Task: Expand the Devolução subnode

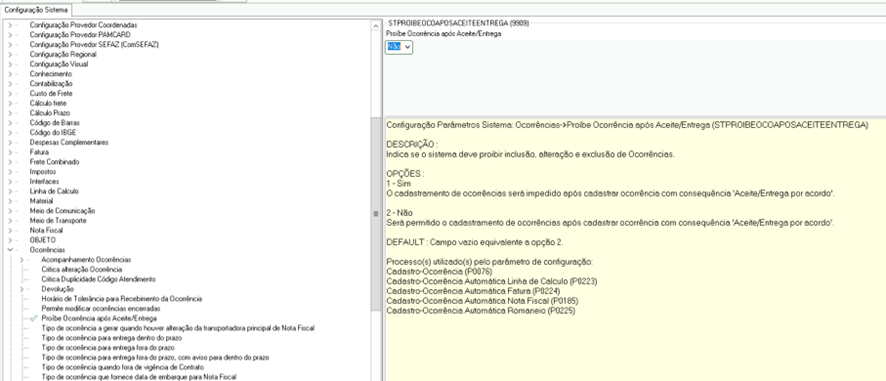Action: [21, 289]
